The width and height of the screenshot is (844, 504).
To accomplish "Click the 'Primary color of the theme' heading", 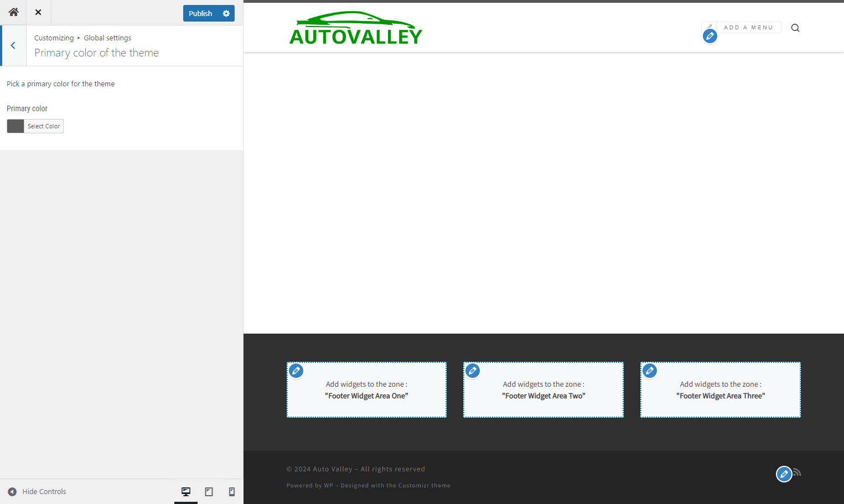I will 96,53.
